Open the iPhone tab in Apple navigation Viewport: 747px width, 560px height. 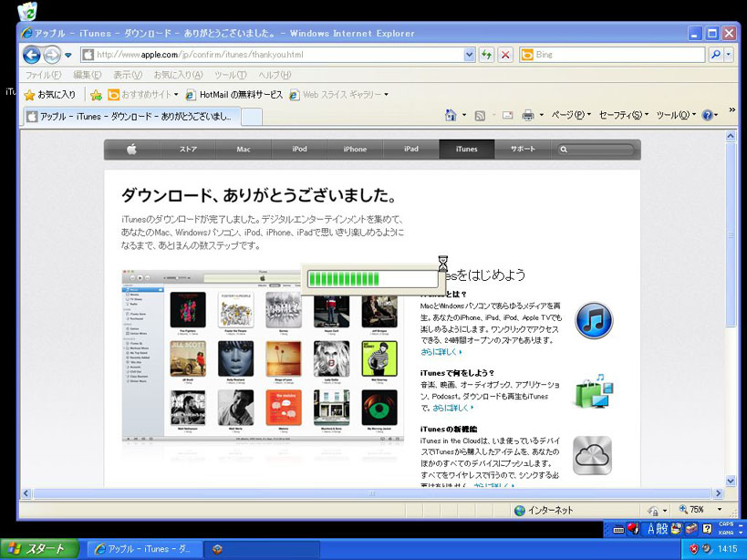pos(355,150)
